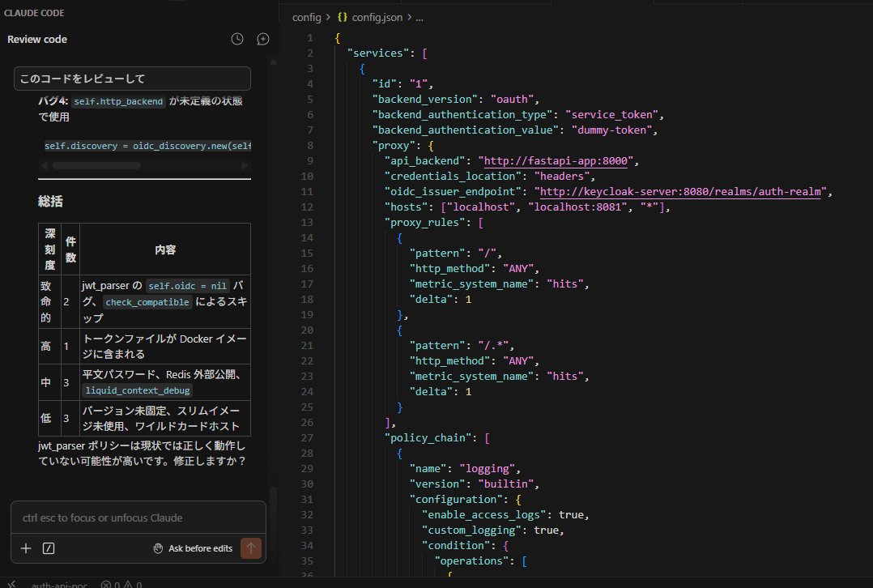This screenshot has width=873, height=588.
Task: Click the "builtin" version value
Action: [506, 484]
